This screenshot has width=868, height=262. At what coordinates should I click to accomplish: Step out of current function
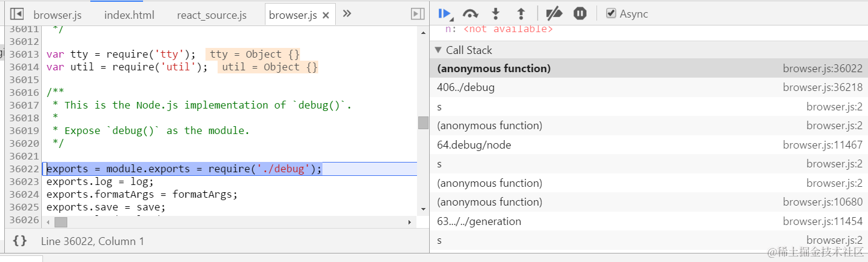(521, 13)
